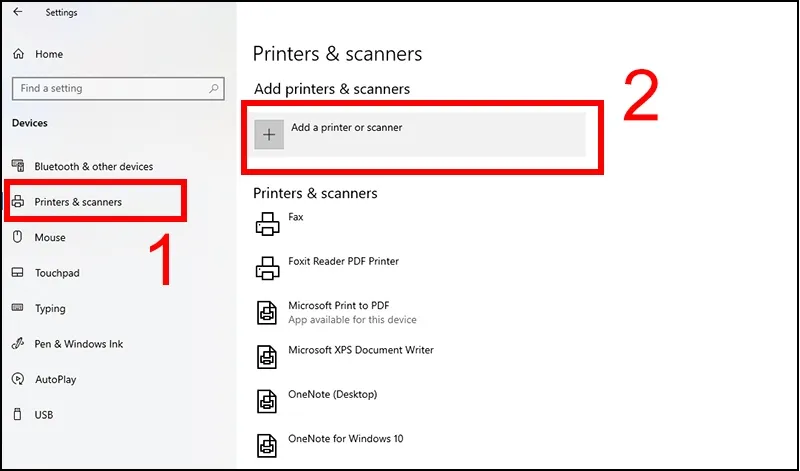Open USB settings page

click(44, 415)
